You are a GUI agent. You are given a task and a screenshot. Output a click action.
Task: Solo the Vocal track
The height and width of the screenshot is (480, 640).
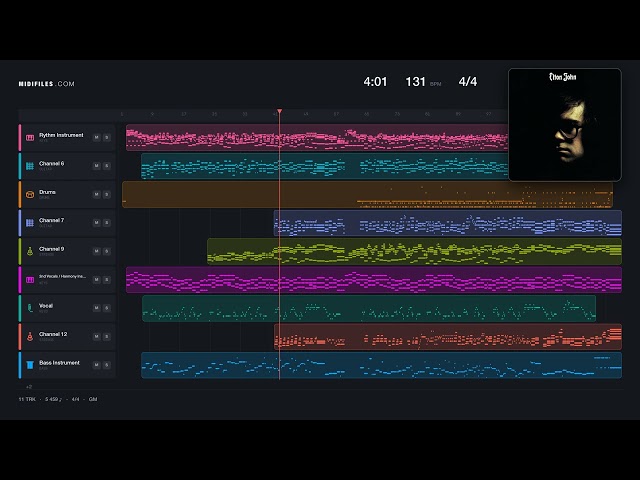coord(107,308)
